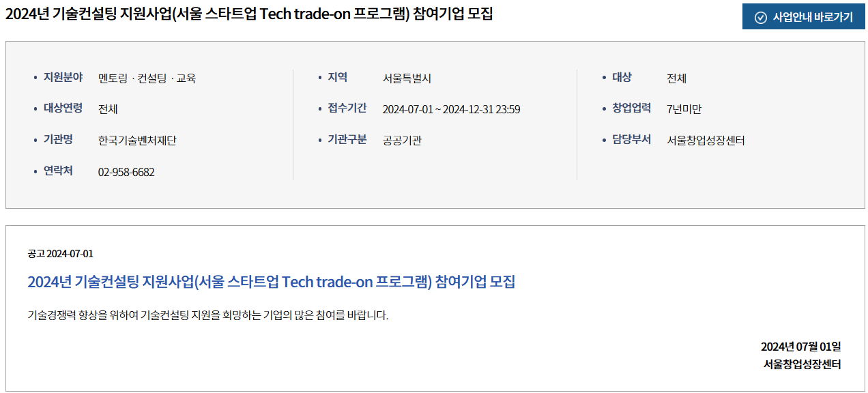Click the 7년미만 business age value

(x=684, y=109)
